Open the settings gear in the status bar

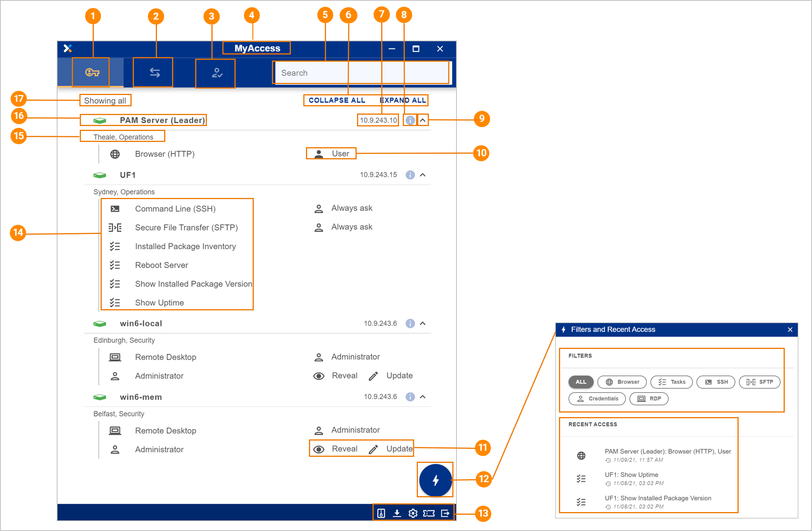[x=413, y=513]
